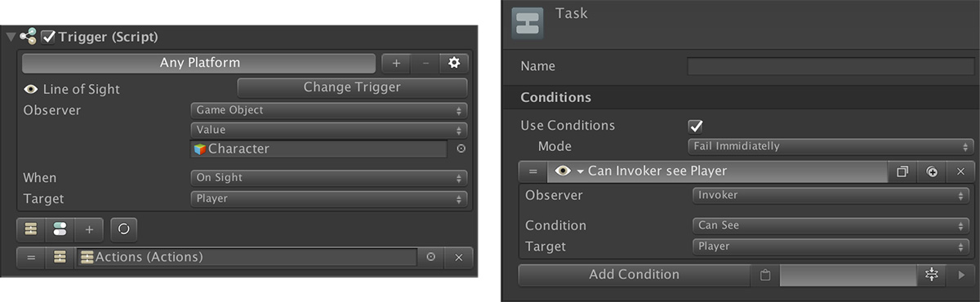Click the gear settings icon beside Any Platform
The image size is (980, 302).
[x=454, y=63]
